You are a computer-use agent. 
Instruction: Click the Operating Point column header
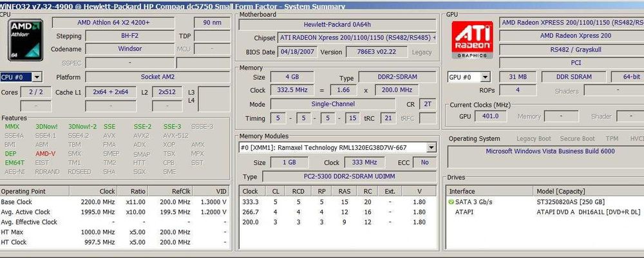[x=35, y=191]
